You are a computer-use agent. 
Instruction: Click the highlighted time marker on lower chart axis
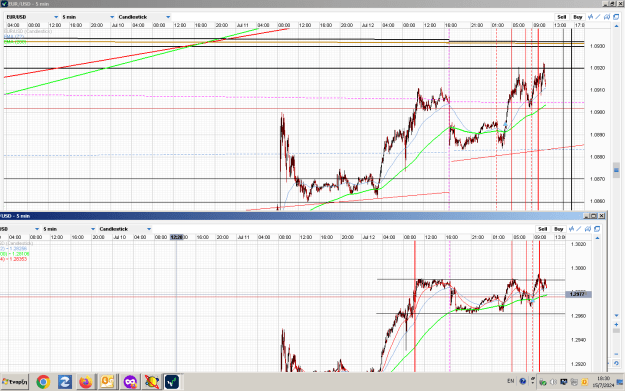click(x=176, y=237)
